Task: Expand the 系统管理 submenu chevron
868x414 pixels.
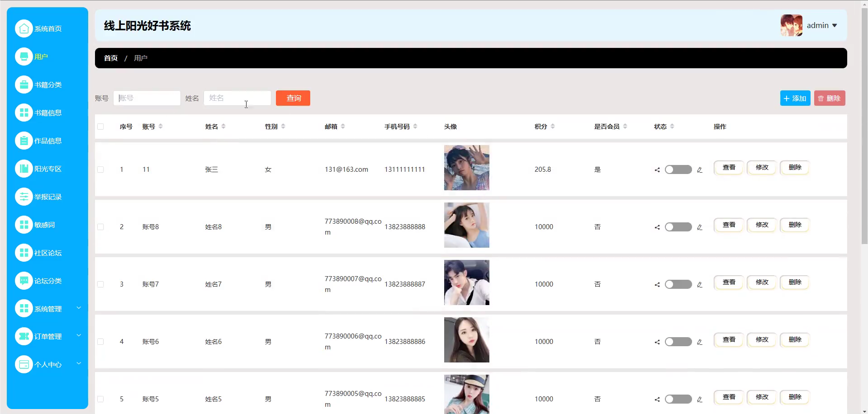Action: tap(79, 308)
